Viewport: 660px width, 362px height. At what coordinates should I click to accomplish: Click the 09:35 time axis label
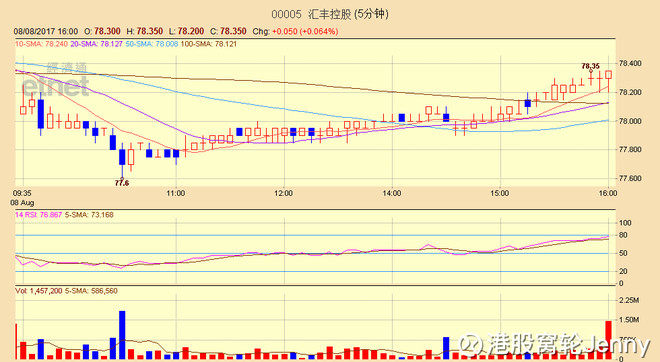click(22, 193)
